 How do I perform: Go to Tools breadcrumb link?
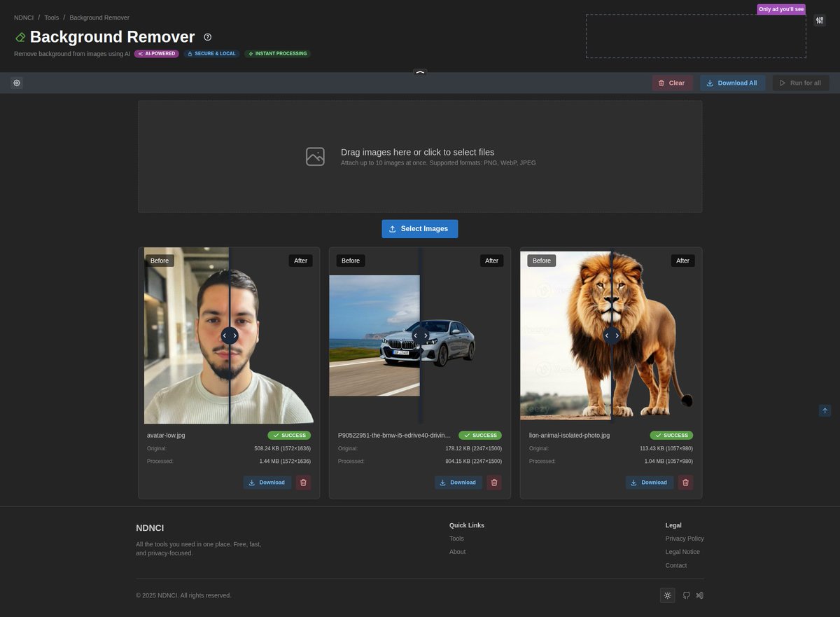coord(52,18)
